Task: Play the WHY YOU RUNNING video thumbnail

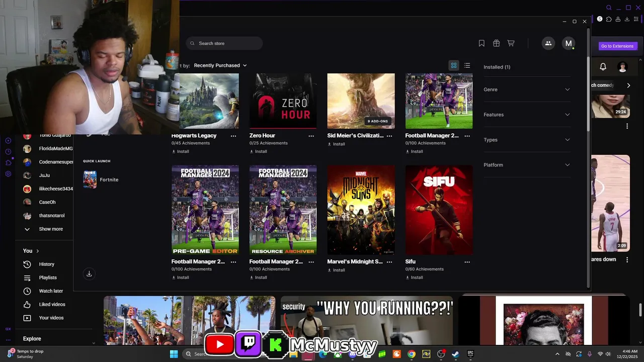Action: coord(367,321)
